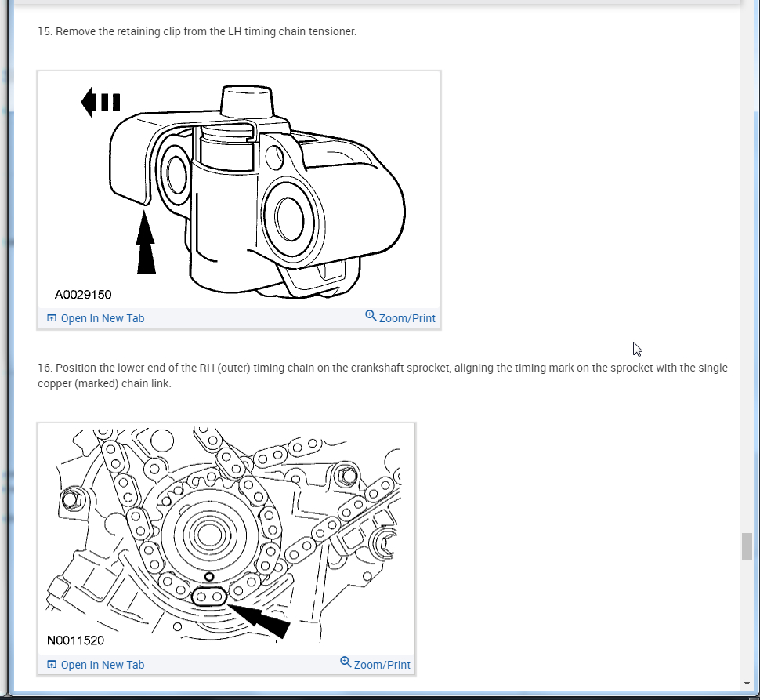Click the step 16 RH timing chain instruction text

point(382,375)
